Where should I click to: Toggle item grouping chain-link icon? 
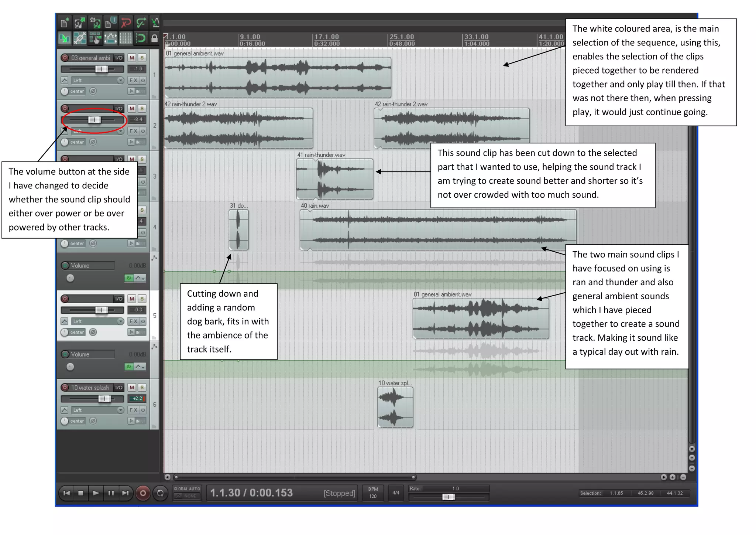coord(80,38)
